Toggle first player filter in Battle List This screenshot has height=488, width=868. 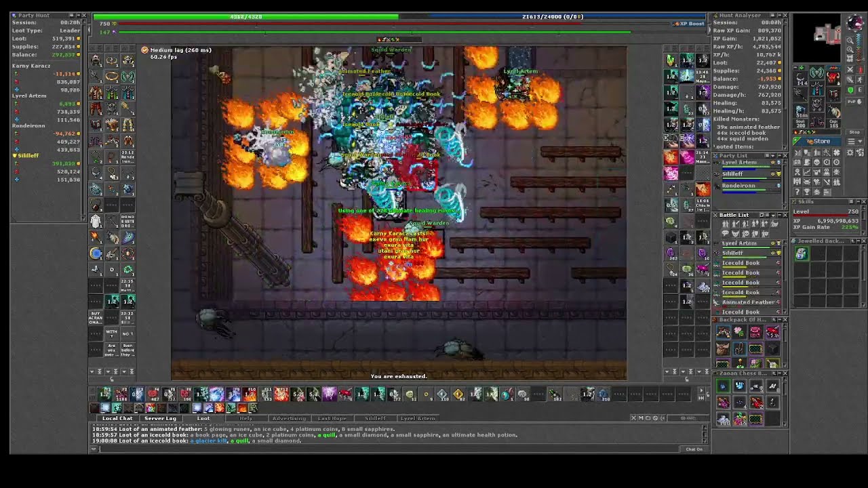pyautogui.click(x=726, y=224)
